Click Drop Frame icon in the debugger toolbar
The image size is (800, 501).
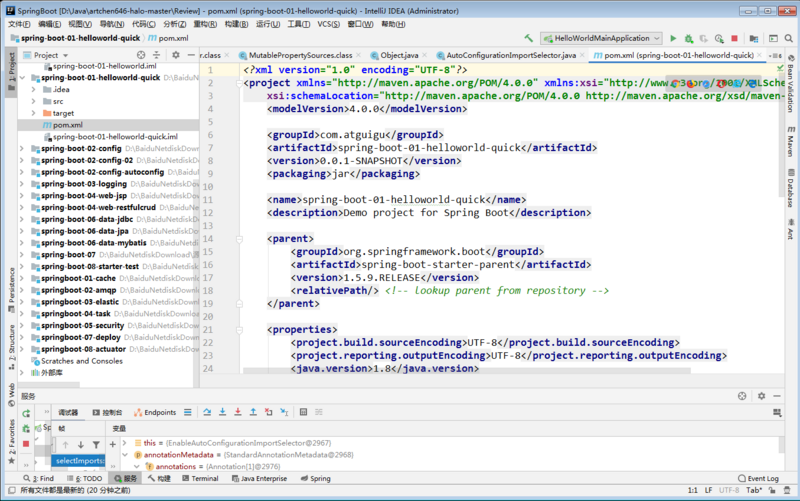tap(268, 412)
